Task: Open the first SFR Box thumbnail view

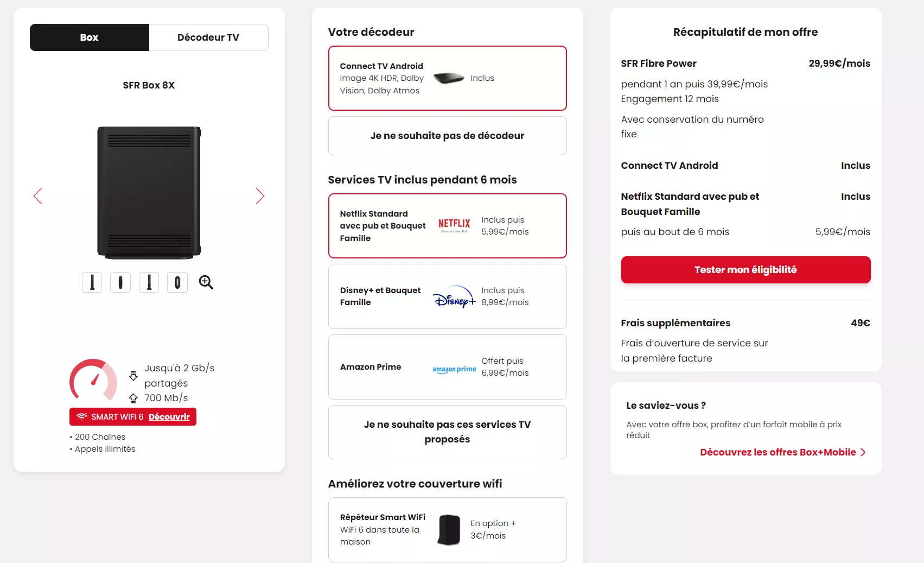Action: pyautogui.click(x=92, y=282)
